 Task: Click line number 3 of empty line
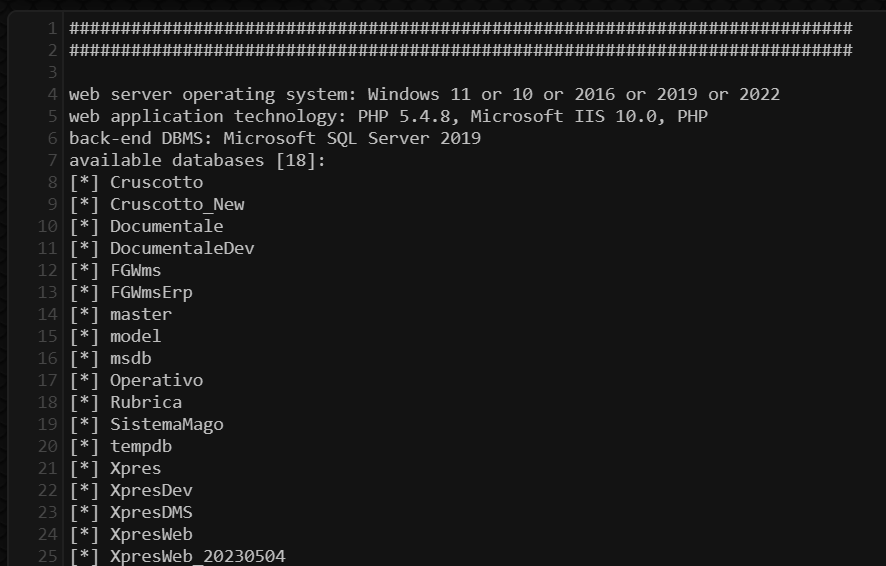(x=52, y=72)
